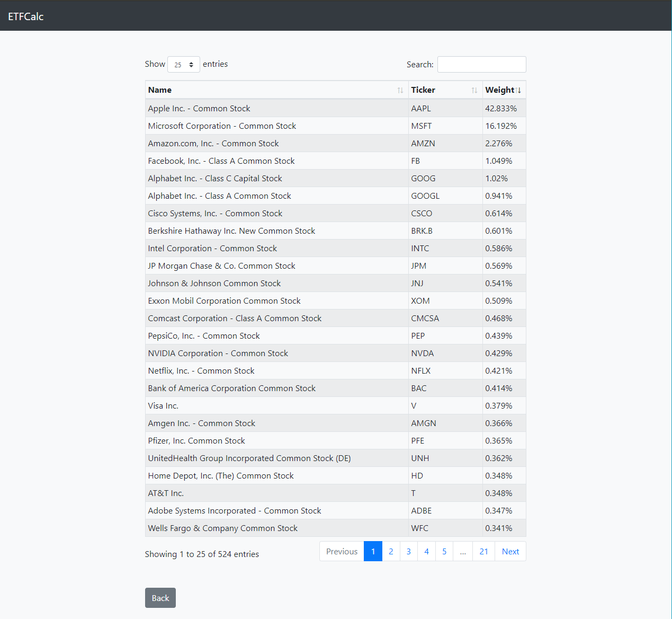The width and height of the screenshot is (672, 619).
Task: Sort table by Weight column header
Action: tap(504, 90)
